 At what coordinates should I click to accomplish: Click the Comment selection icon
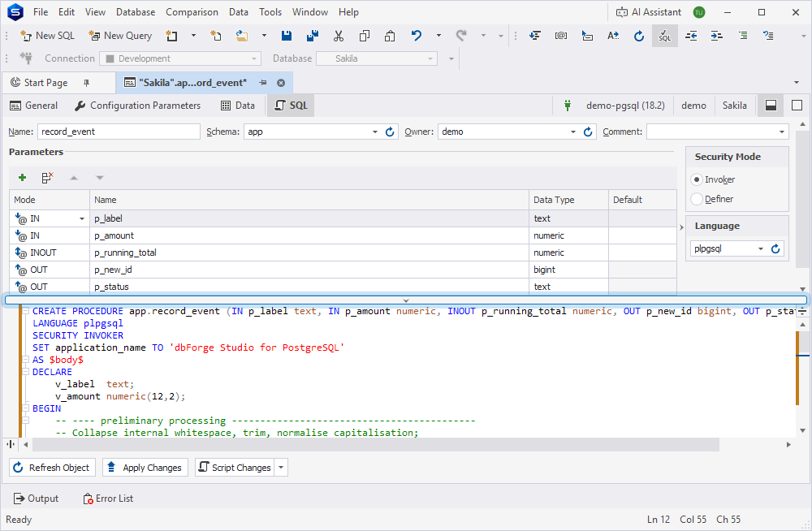click(743, 35)
